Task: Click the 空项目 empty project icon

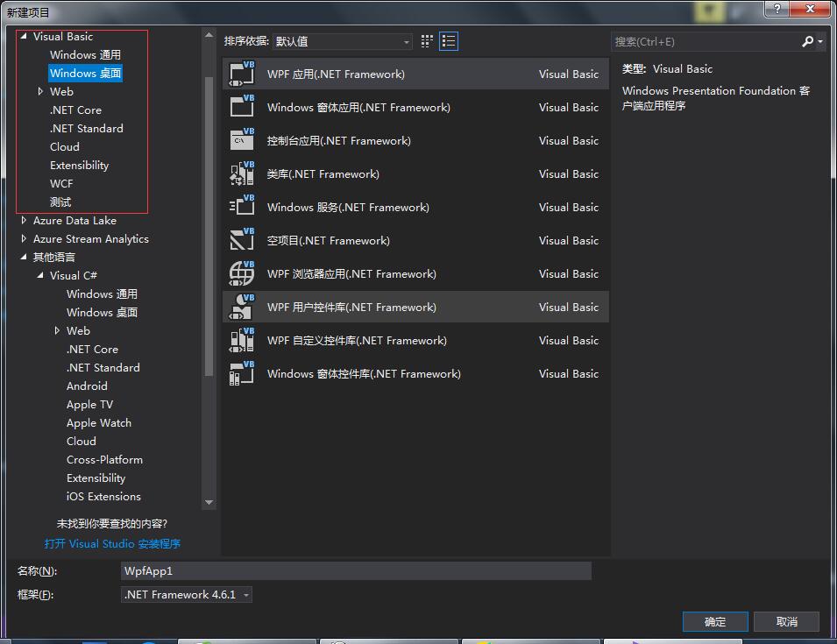Action: pos(242,240)
